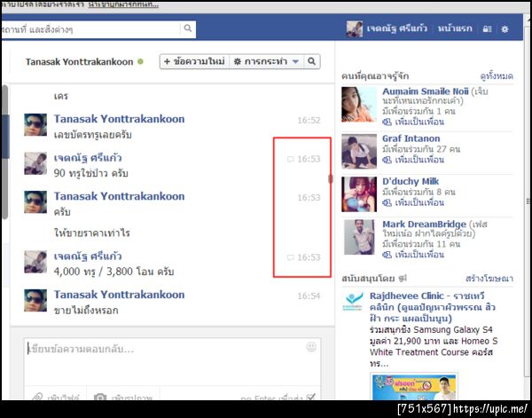Click the conversation search magnifier button
Viewport: 532px width, 418px height.
coord(311,61)
